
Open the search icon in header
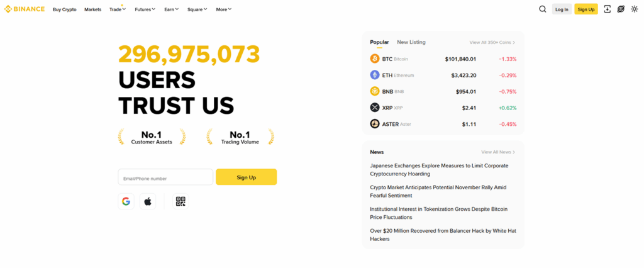543,9
